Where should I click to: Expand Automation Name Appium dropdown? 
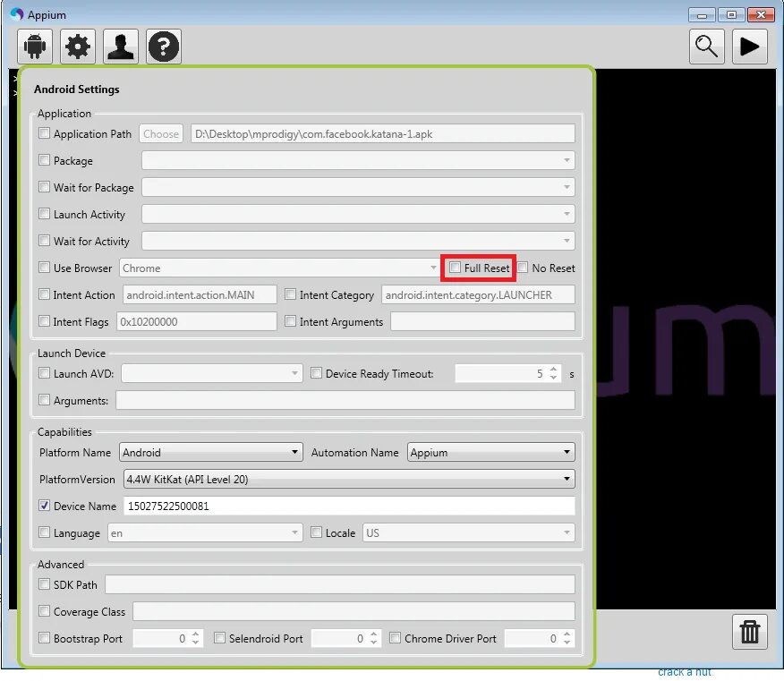[491, 453]
